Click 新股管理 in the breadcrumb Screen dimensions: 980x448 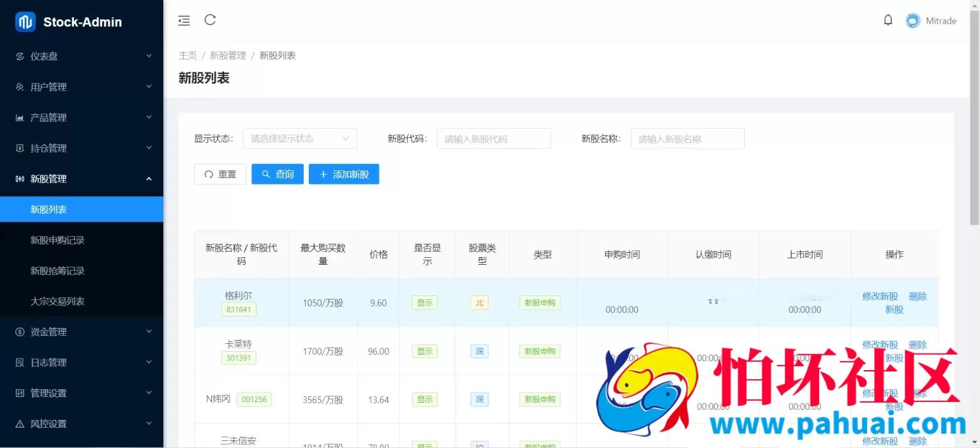pyautogui.click(x=228, y=56)
